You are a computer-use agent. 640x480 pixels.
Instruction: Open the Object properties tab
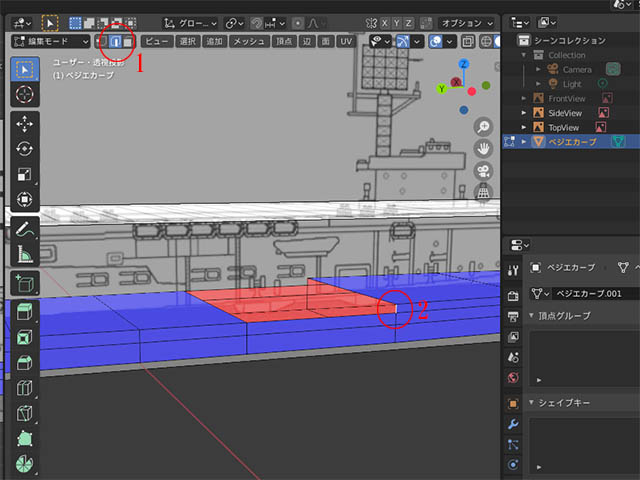pyautogui.click(x=513, y=404)
